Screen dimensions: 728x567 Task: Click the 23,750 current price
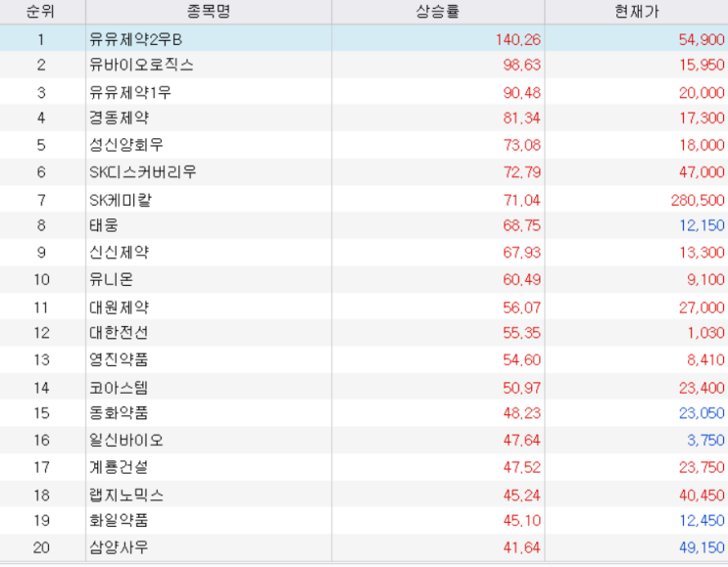click(x=702, y=467)
